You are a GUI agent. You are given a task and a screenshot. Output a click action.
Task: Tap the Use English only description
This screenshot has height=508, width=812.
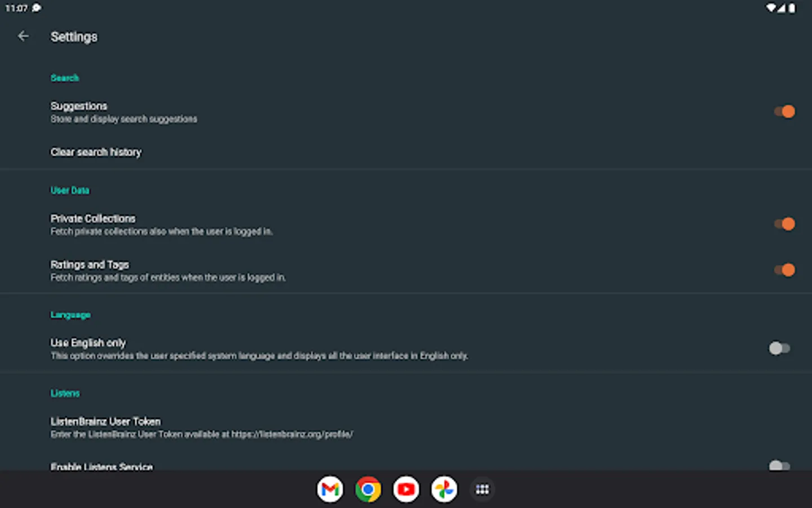pyautogui.click(x=259, y=356)
